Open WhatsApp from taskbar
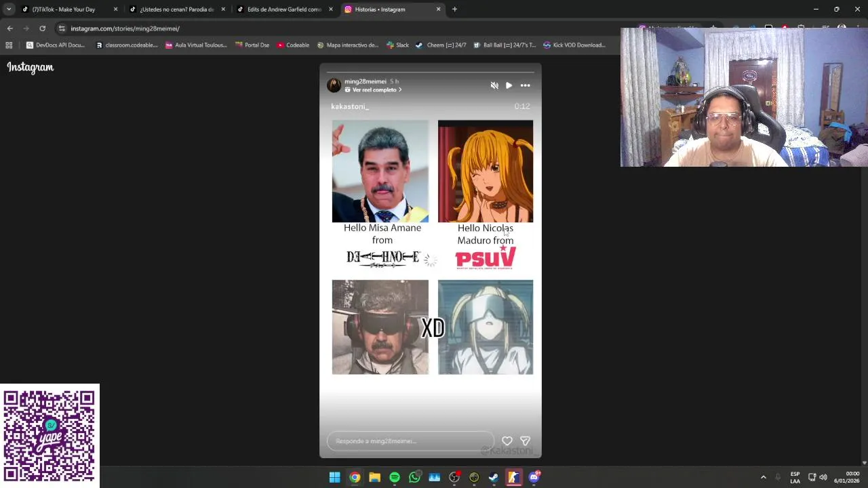The height and width of the screenshot is (488, 868). click(x=414, y=477)
